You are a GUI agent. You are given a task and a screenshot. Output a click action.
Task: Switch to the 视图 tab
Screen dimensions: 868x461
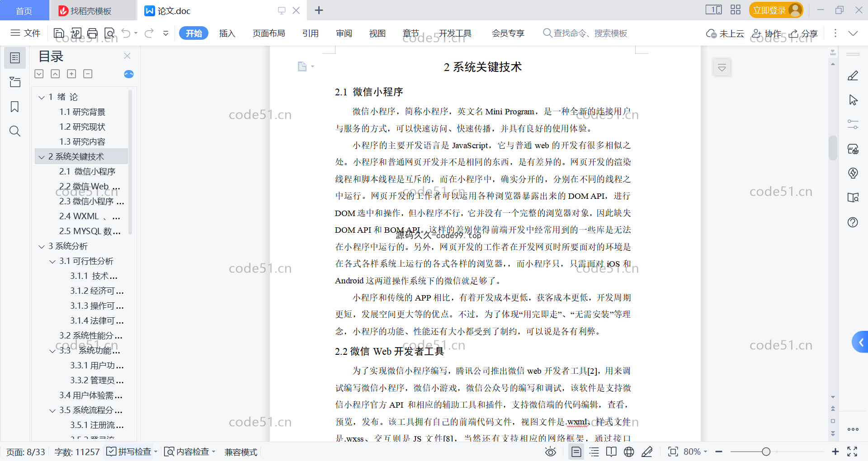click(377, 33)
